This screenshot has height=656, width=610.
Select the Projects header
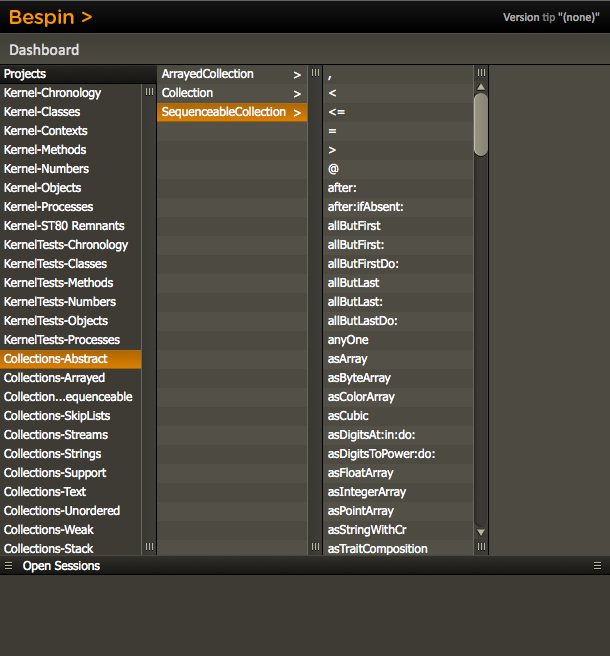click(x=25, y=74)
